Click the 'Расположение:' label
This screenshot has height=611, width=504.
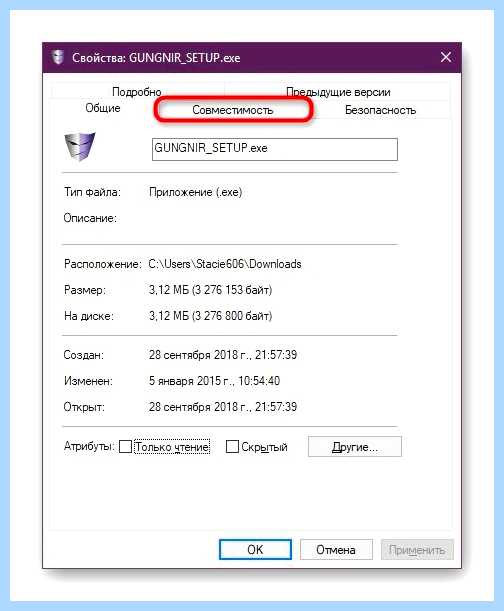103,264
